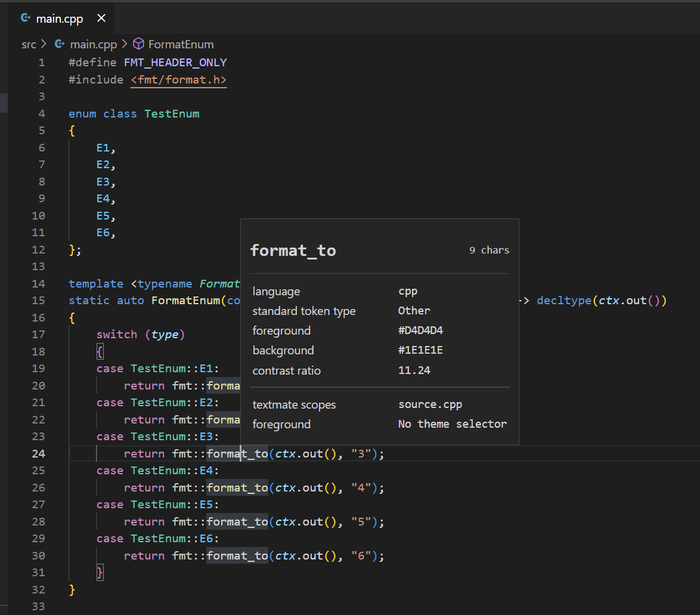Click the string "3" on line 24
This screenshot has width=700, height=615.
(x=361, y=454)
